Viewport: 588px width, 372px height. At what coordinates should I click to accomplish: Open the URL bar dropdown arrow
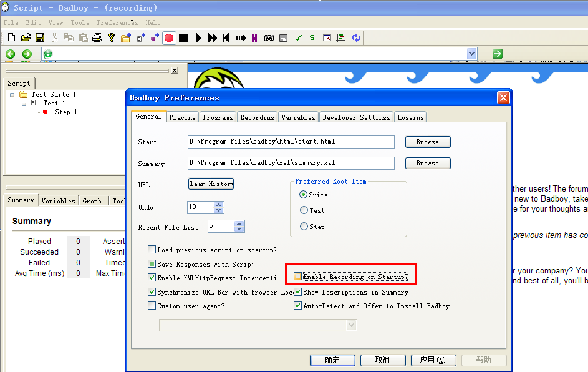(472, 54)
